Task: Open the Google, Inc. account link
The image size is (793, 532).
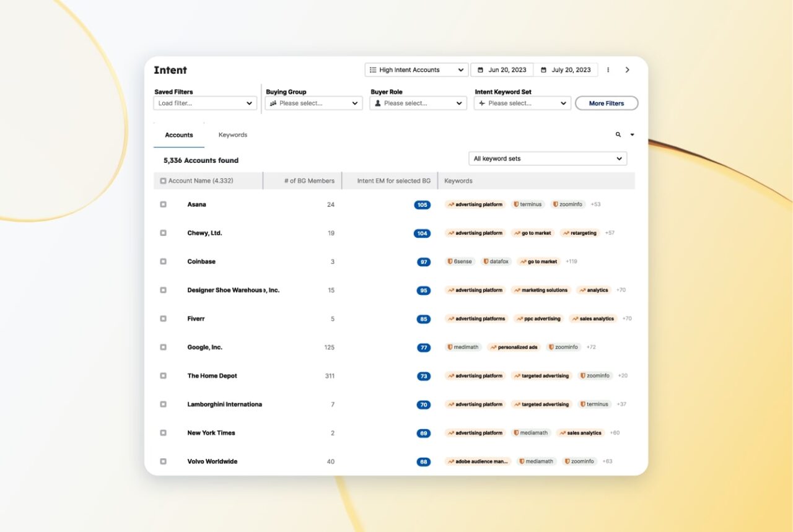Action: click(204, 347)
